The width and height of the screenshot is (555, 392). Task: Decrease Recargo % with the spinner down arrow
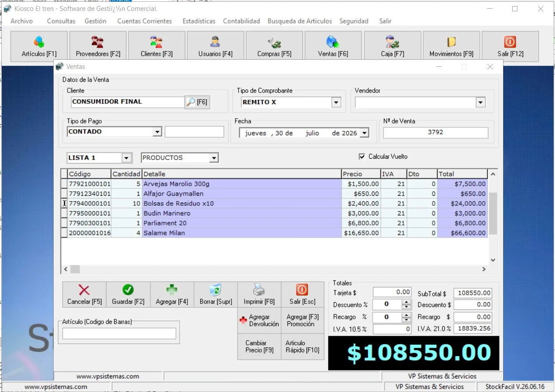pos(406,320)
